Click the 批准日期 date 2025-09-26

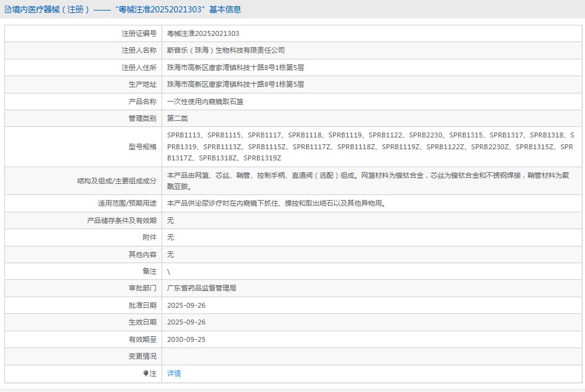pos(187,305)
